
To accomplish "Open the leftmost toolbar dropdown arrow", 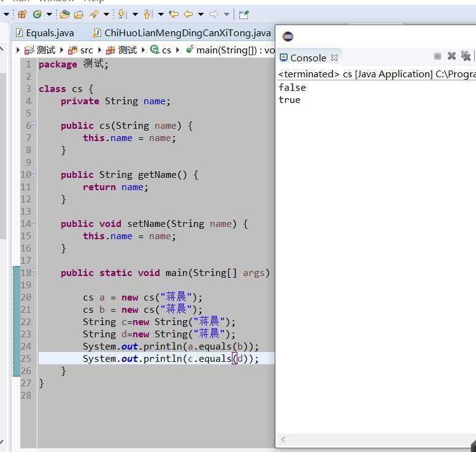I will point(6,14).
